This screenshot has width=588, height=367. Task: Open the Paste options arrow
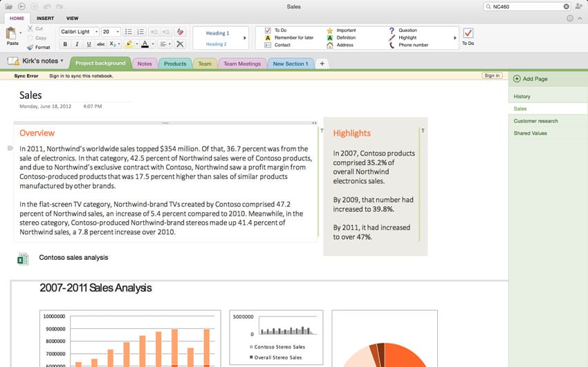coord(20,33)
